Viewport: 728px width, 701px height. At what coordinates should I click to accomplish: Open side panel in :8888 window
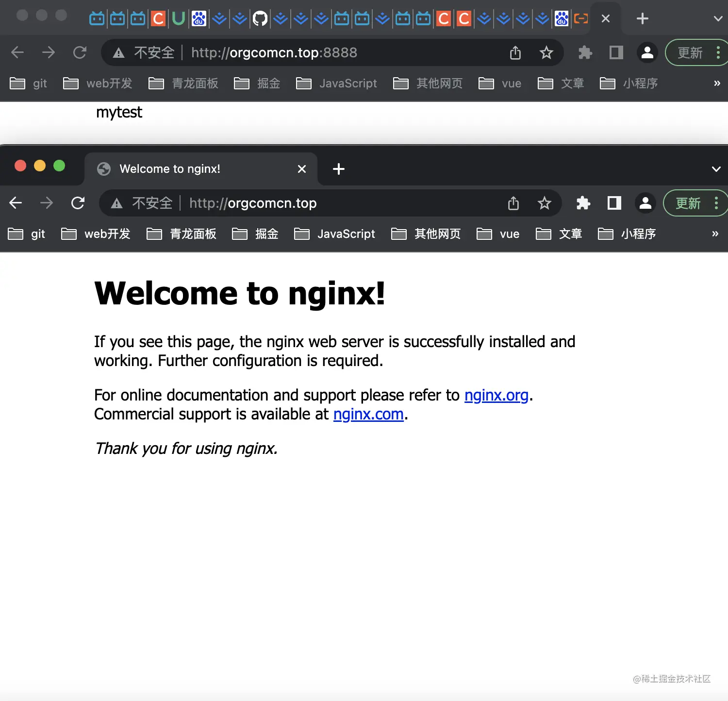click(x=616, y=52)
